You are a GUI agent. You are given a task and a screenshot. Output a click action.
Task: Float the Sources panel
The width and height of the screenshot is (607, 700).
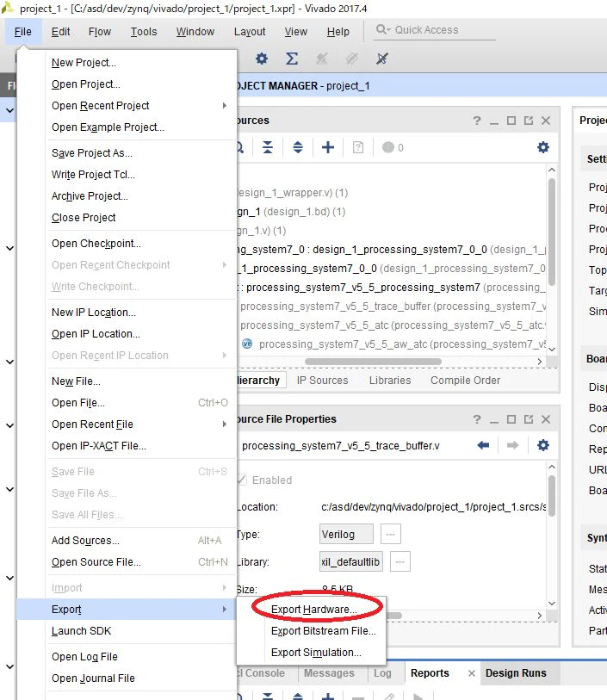(529, 121)
